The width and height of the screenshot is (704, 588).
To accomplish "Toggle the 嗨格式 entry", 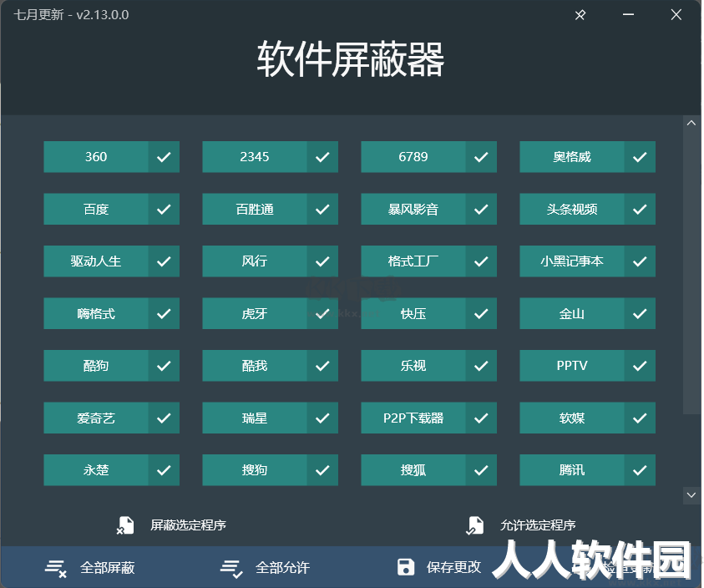I will click(111, 313).
